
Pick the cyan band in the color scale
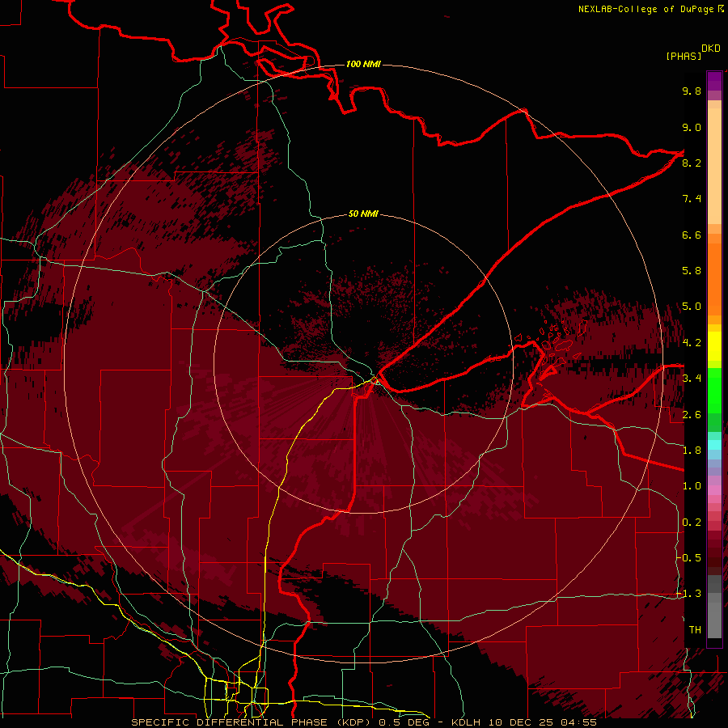[x=714, y=444]
